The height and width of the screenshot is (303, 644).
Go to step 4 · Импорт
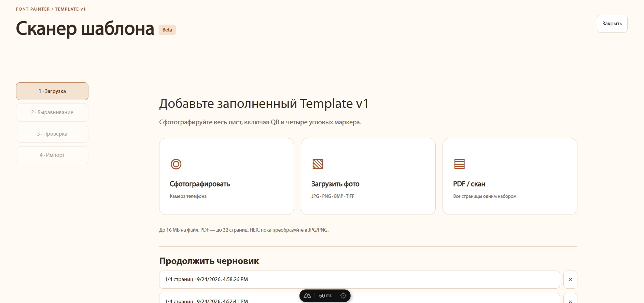click(52, 155)
